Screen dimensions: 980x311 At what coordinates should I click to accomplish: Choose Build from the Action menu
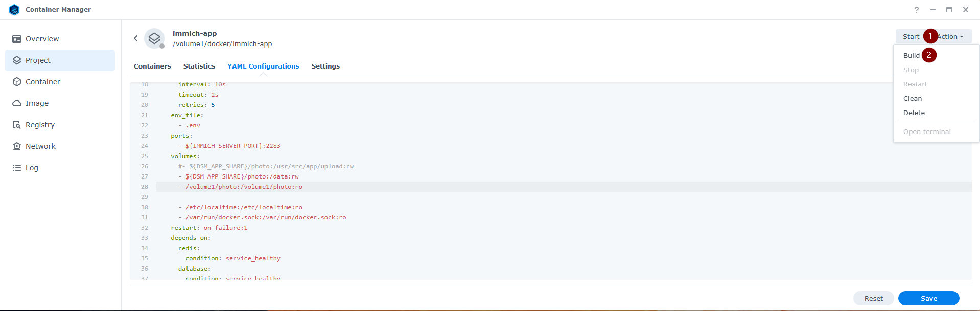tap(911, 55)
